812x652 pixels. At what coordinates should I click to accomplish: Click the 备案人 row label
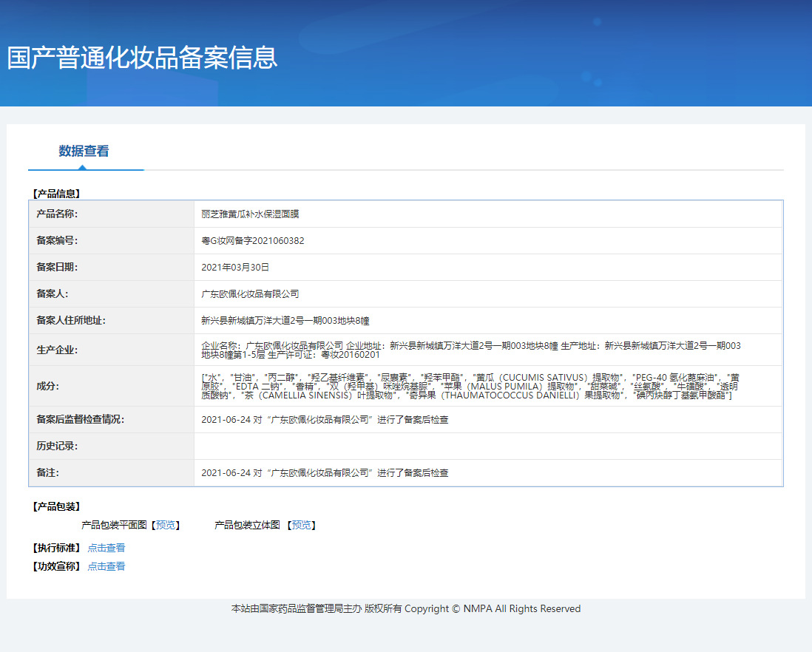tap(53, 294)
